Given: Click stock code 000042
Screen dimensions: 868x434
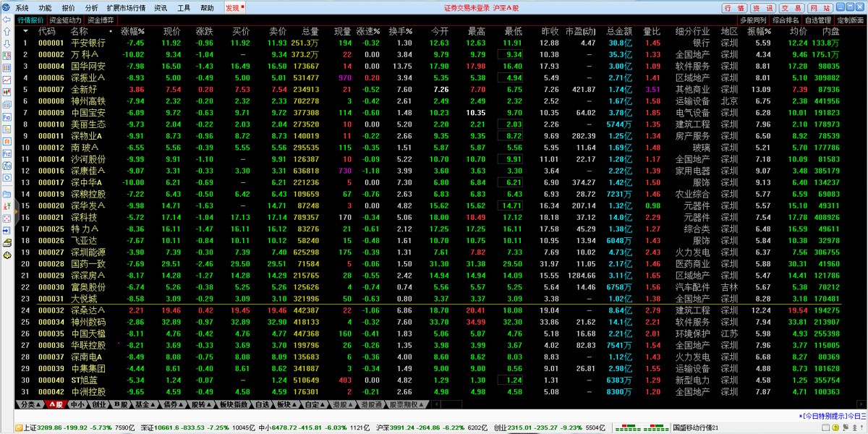Looking at the screenshot, I should point(51,391).
